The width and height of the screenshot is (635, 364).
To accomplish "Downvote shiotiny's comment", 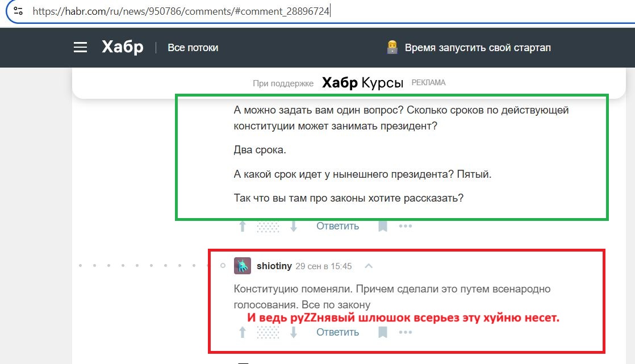I will tap(294, 332).
